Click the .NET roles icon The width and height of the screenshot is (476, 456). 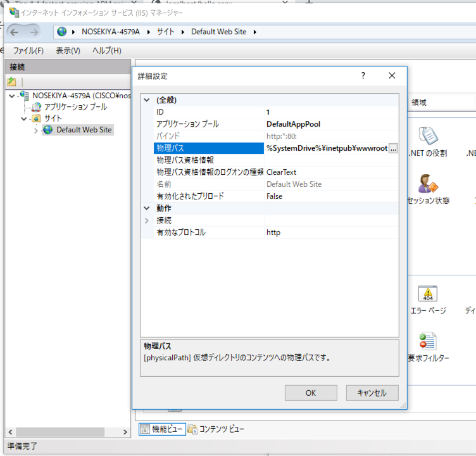tap(429, 136)
